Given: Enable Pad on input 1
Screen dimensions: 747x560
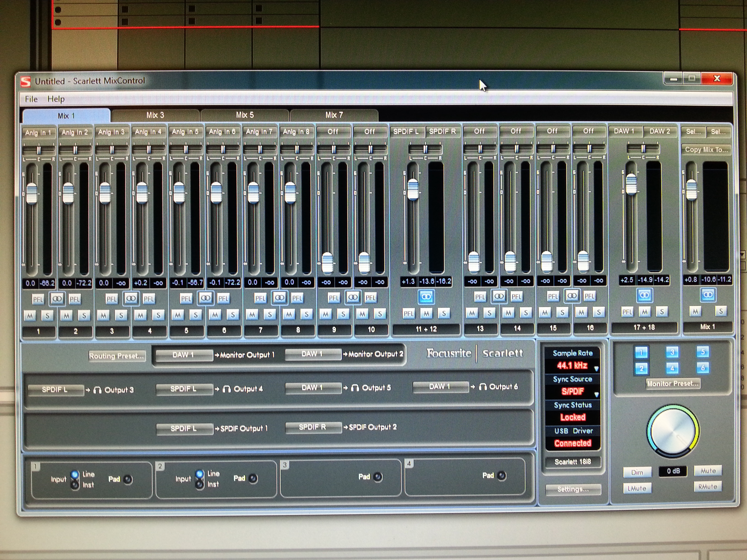Looking at the screenshot, I should [x=128, y=479].
